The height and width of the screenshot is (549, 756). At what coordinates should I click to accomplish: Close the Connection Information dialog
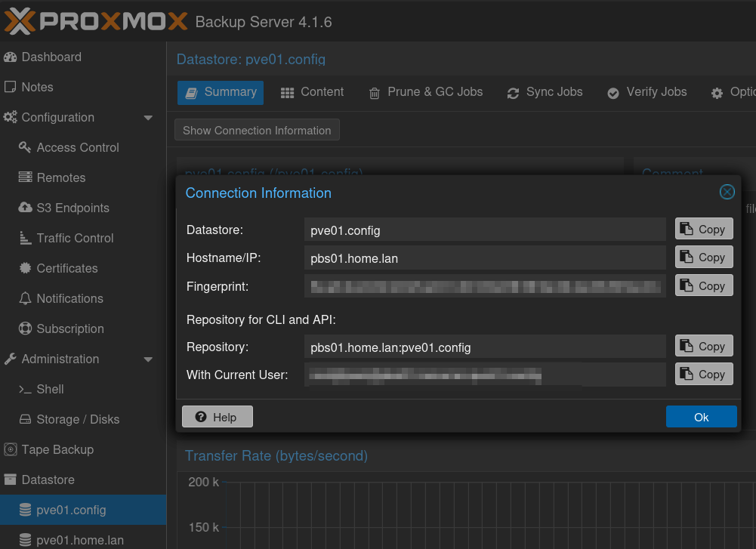[727, 193]
